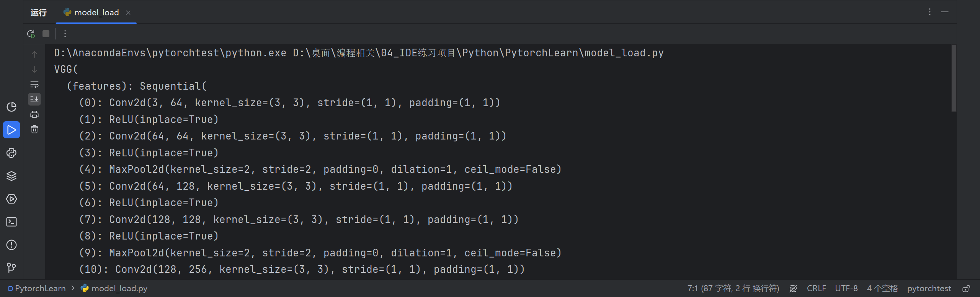The image size is (980, 297).
Task: Rerun the model_load script
Action: point(31,34)
